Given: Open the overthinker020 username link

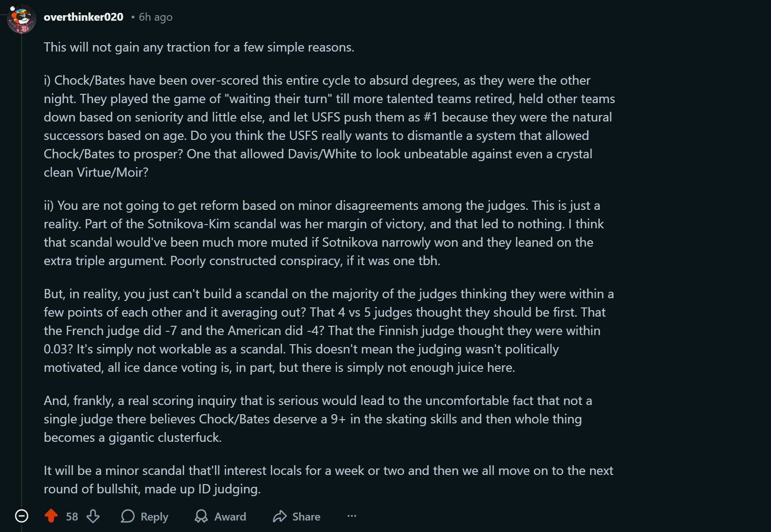Looking at the screenshot, I should [x=83, y=17].
